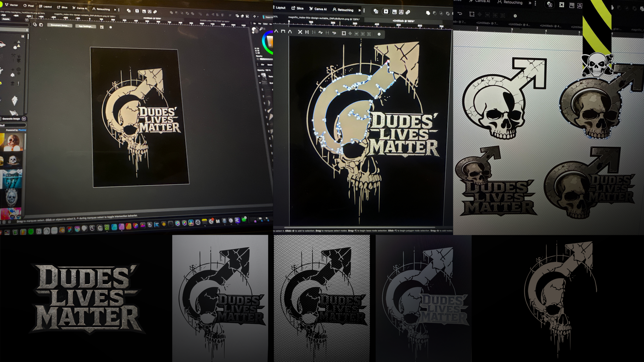The height and width of the screenshot is (362, 644).
Task: Toggle highlighted grid icon in middle photo
Action: point(386,11)
